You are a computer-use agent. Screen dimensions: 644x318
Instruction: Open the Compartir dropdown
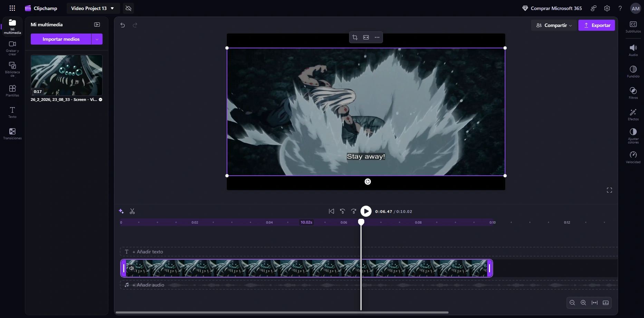point(554,25)
